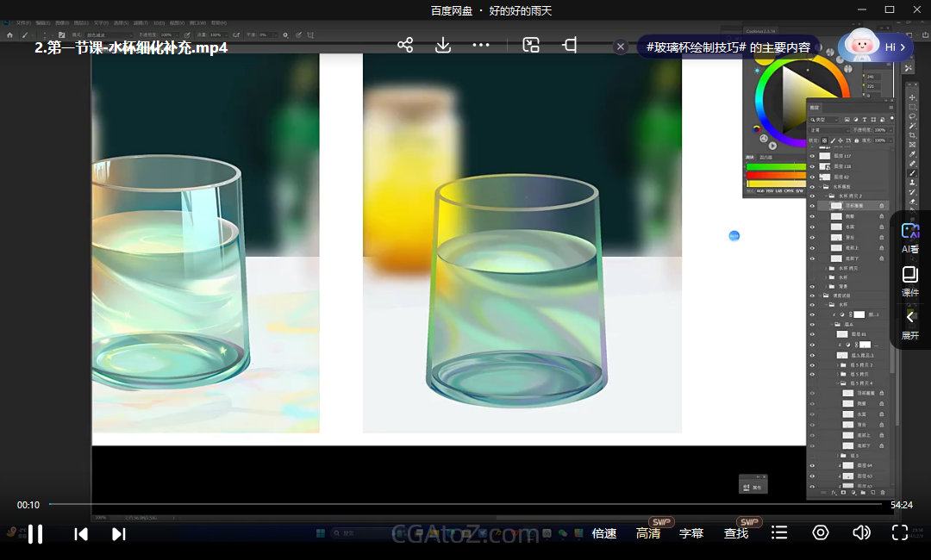
Task: Skip to the previous video
Action: [81, 534]
